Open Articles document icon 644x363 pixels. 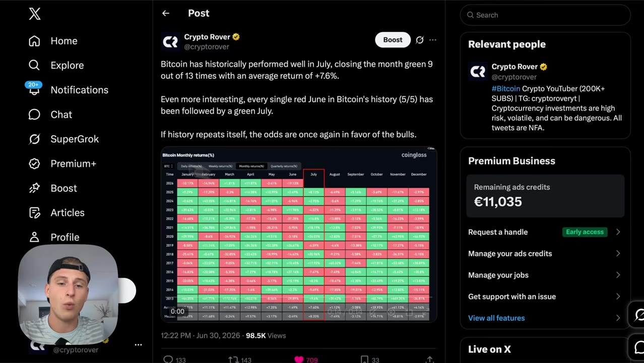(34, 213)
